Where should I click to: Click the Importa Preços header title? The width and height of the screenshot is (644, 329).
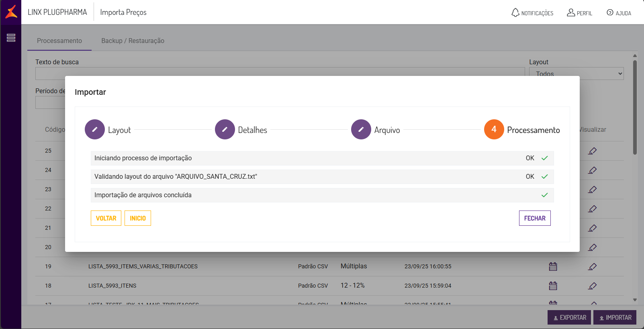pyautogui.click(x=123, y=12)
